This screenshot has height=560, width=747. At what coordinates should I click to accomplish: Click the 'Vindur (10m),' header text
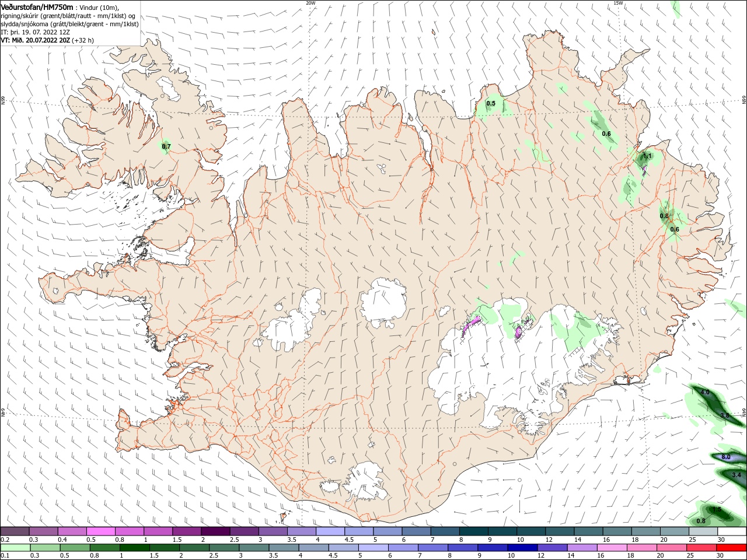tap(100, 7)
